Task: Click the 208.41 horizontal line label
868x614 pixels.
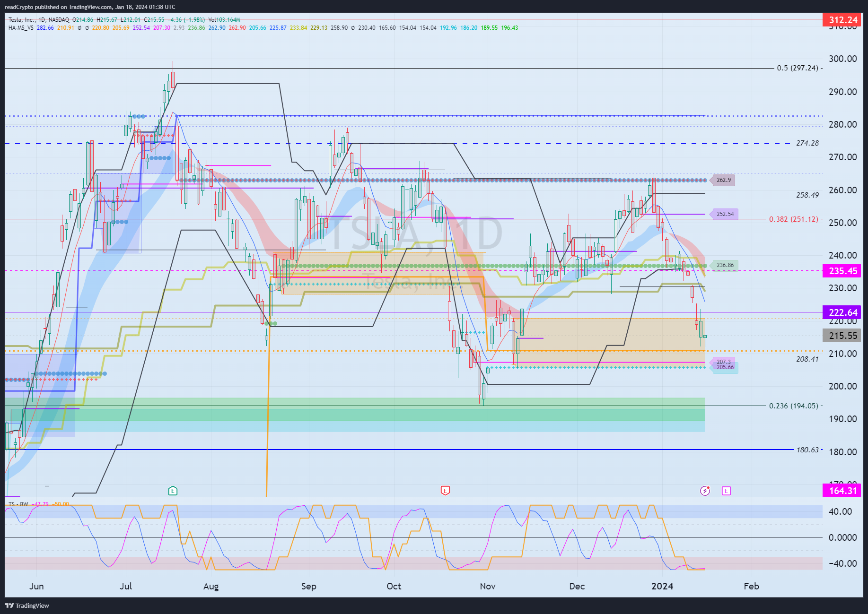Action: (807, 359)
